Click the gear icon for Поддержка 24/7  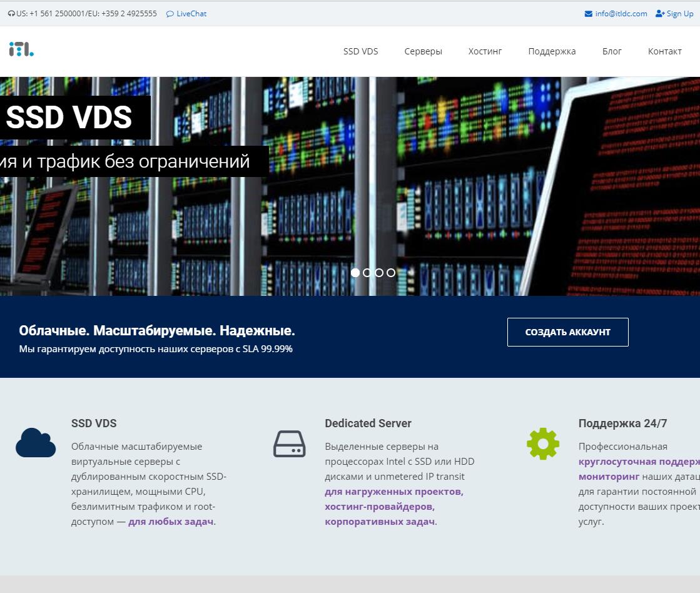pyautogui.click(x=542, y=443)
